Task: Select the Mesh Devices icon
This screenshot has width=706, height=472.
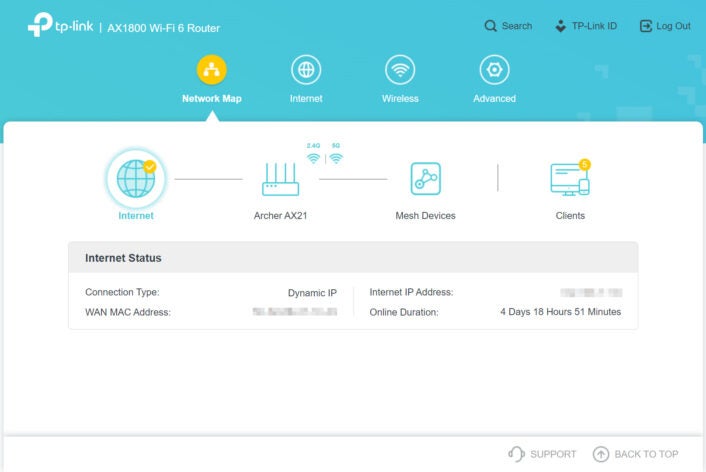Action: (425, 179)
